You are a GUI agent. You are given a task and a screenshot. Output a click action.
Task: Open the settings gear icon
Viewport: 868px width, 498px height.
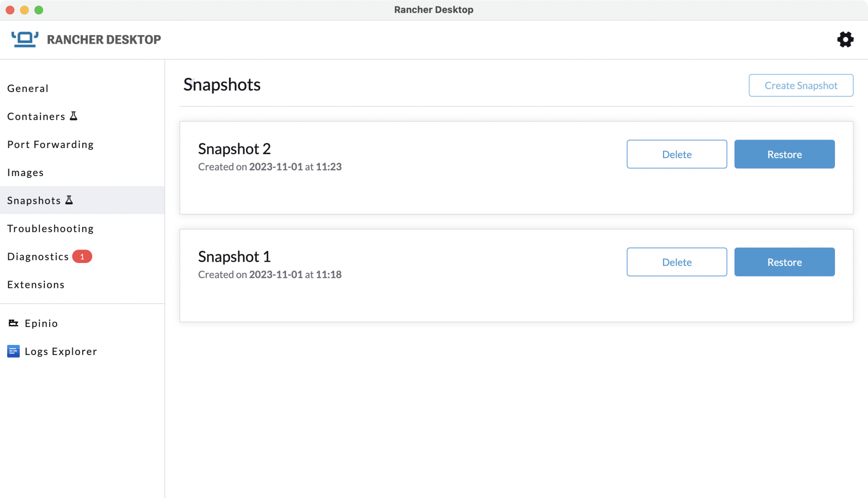[x=845, y=39]
